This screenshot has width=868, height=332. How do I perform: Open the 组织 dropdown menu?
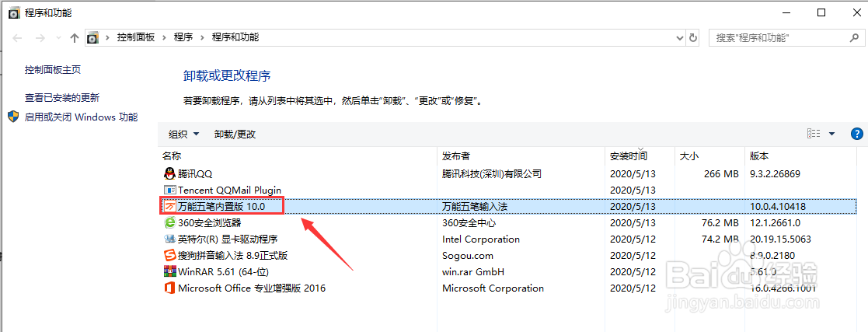pyautogui.click(x=184, y=134)
